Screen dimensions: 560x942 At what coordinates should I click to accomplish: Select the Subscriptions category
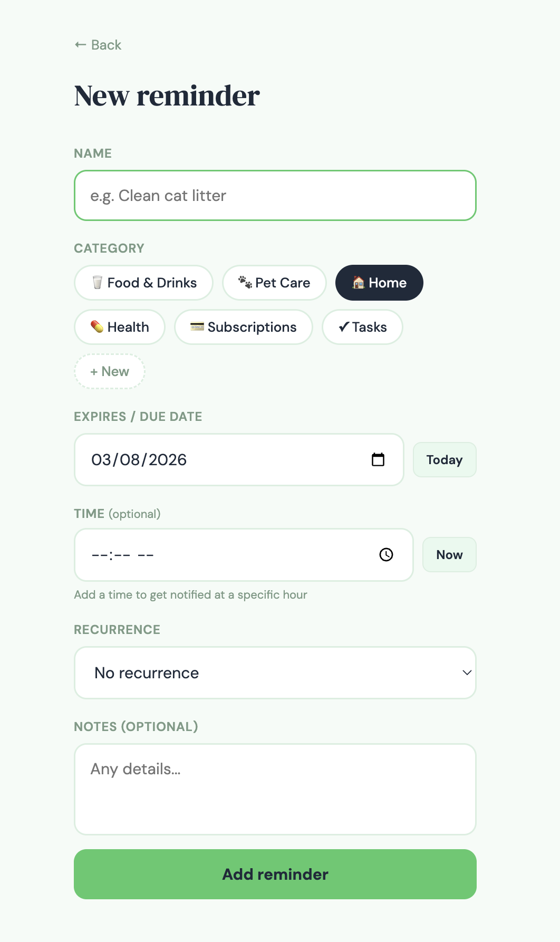click(x=243, y=327)
